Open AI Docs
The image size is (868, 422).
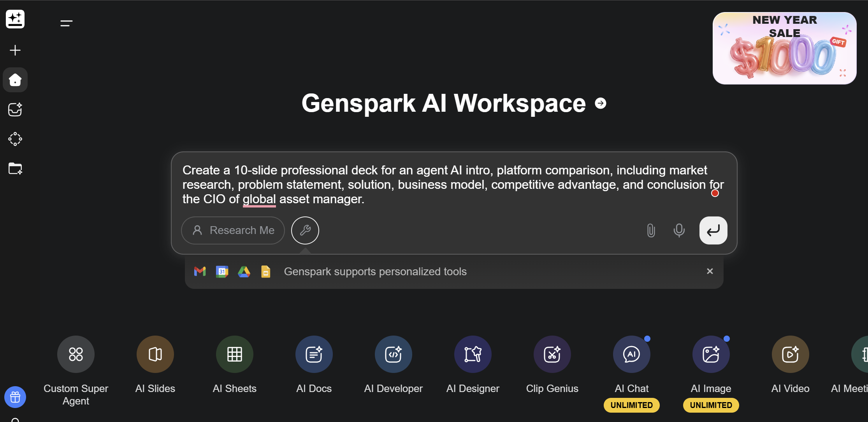tap(314, 354)
